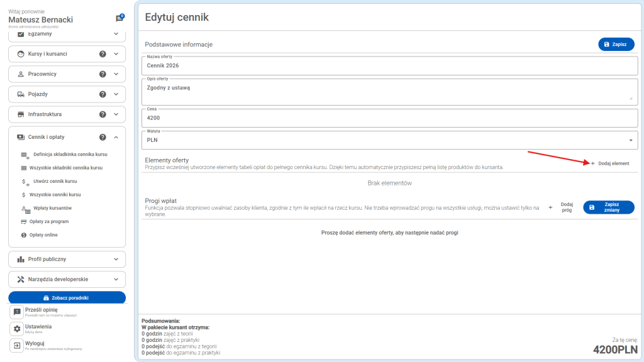
Task: Click Dodaj element to add offer item
Action: [x=609, y=163]
